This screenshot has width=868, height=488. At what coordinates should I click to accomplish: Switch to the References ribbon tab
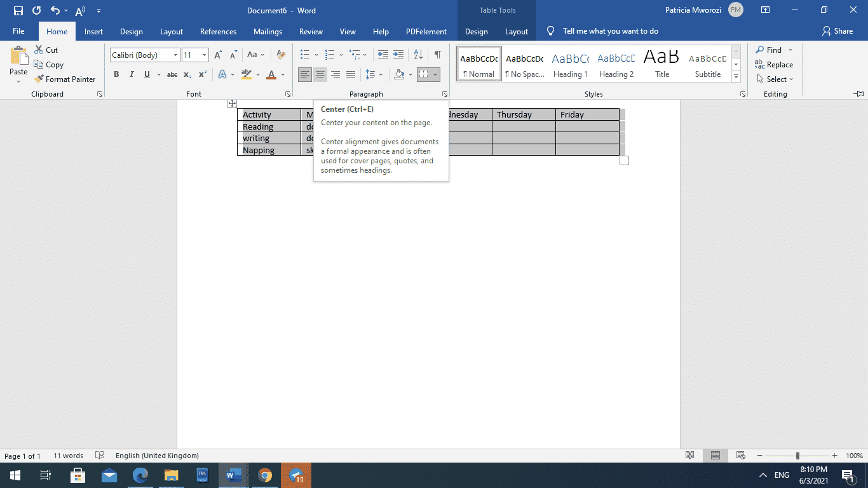218,31
